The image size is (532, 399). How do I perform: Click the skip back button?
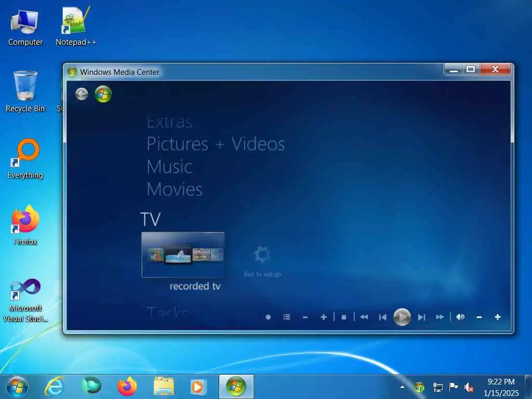point(383,317)
